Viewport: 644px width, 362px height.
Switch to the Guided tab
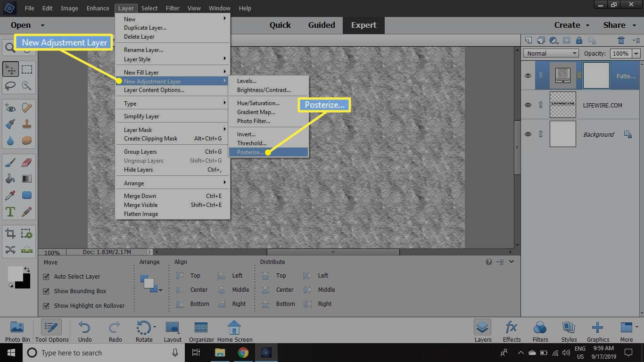[322, 25]
